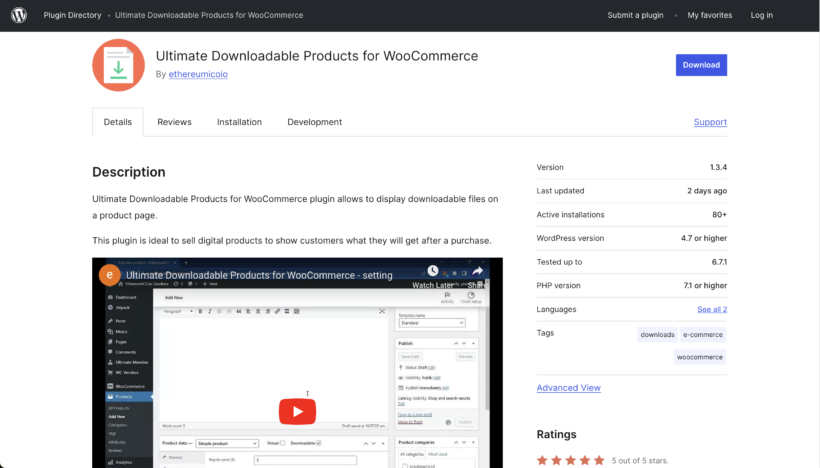820x468 pixels.
Task: Click the '7.1 or higher' PHP value
Action: click(705, 286)
